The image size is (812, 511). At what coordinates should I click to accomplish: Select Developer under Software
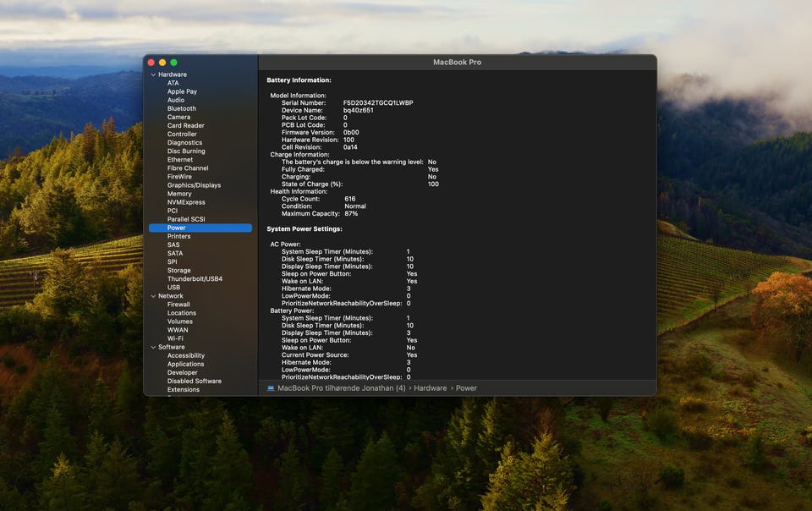pos(182,373)
